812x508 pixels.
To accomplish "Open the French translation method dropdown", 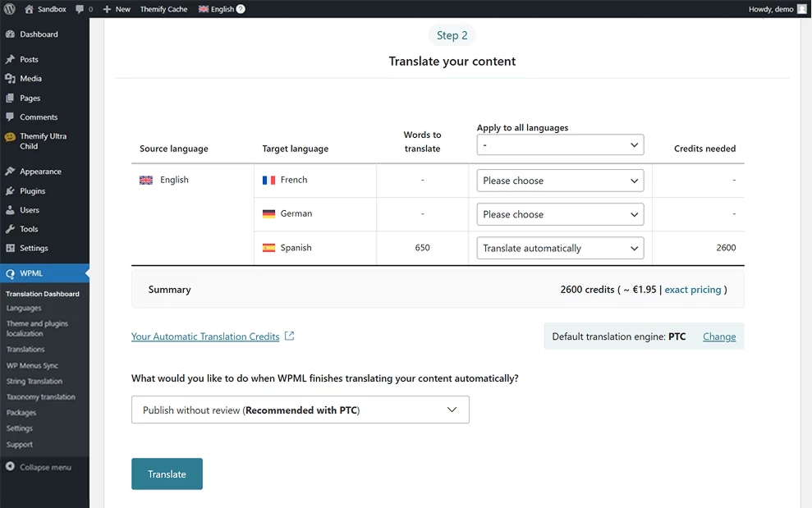I will pos(560,181).
